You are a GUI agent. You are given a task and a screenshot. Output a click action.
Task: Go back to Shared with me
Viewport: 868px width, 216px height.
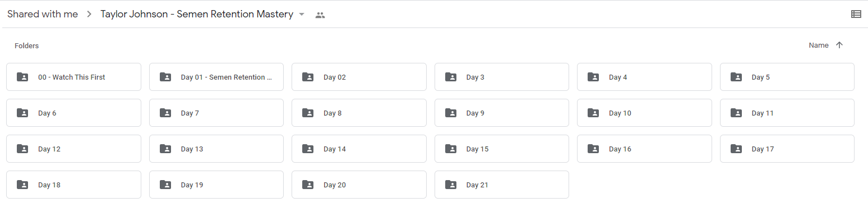pyautogui.click(x=43, y=15)
